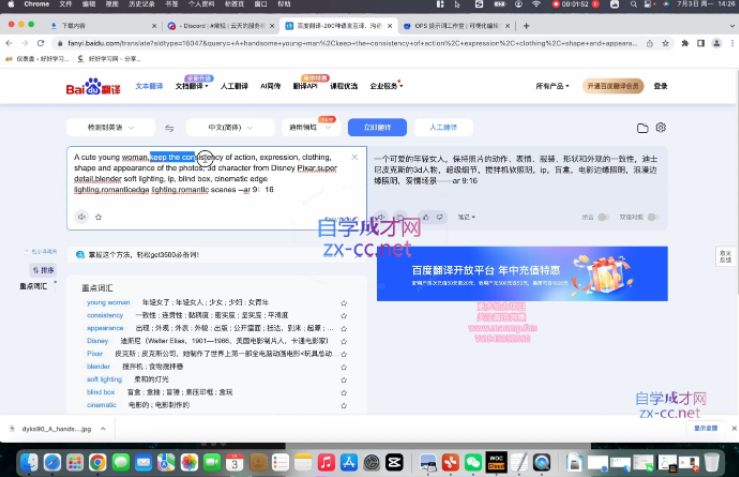Click thumbs up on translation result
Image resolution: width=739 pixels, height=477 pixels.
[x=425, y=216]
